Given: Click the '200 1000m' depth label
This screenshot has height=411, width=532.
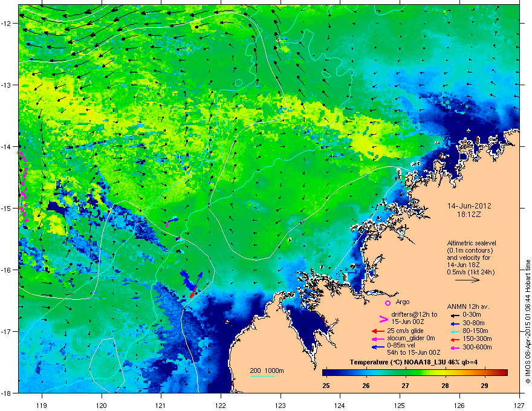Looking at the screenshot, I should (x=267, y=371).
